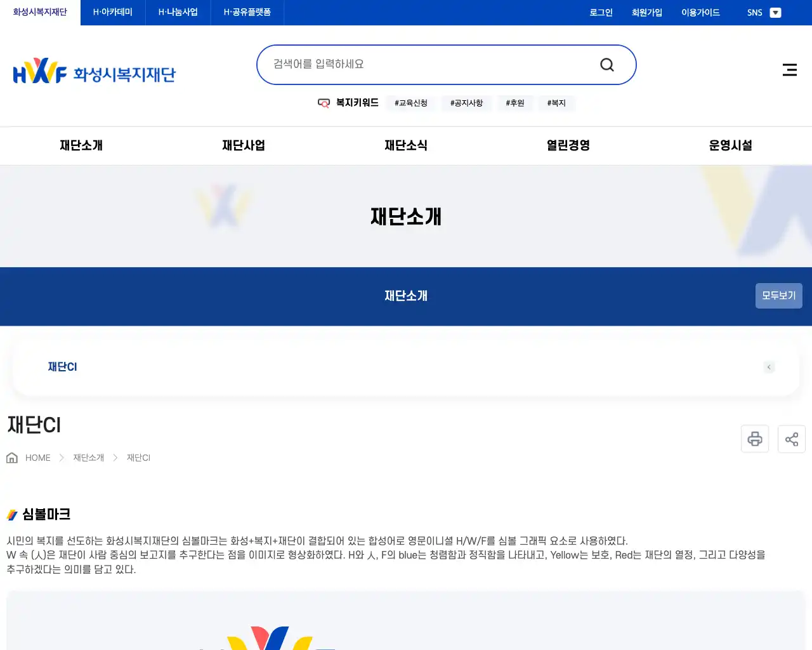Image resolution: width=812 pixels, height=650 pixels.
Task: Click the HOME house icon in breadcrumb
Action: 11,457
